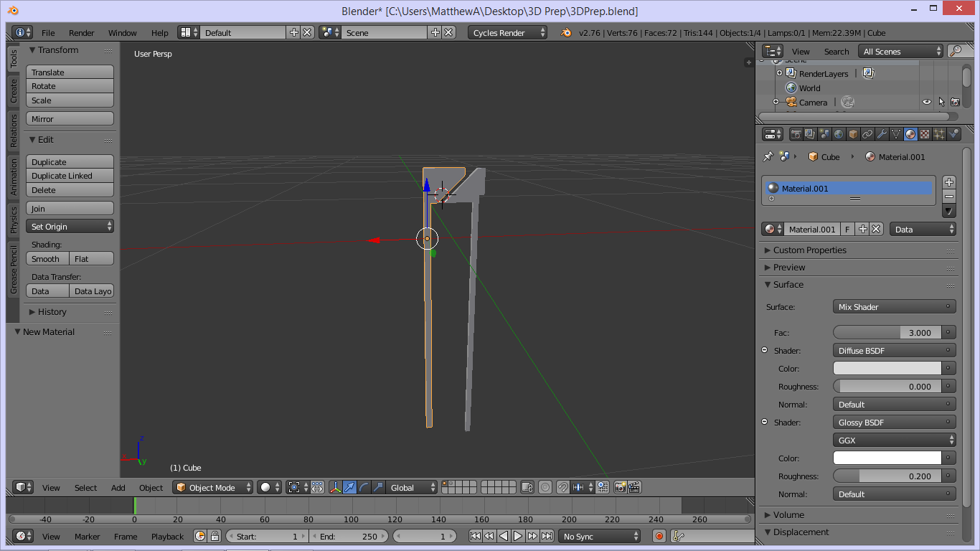
Task: Open the Texture properties tab checker icon
Action: pyautogui.click(x=925, y=134)
